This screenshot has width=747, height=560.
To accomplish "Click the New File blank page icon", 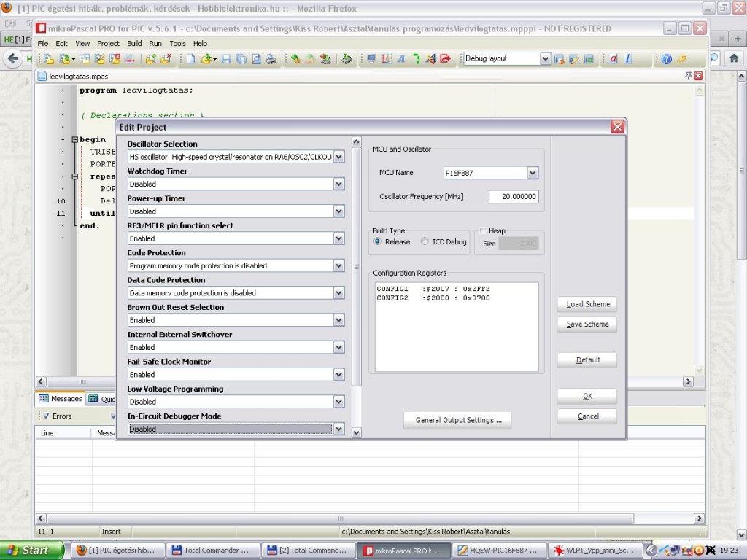I will coord(190,59).
